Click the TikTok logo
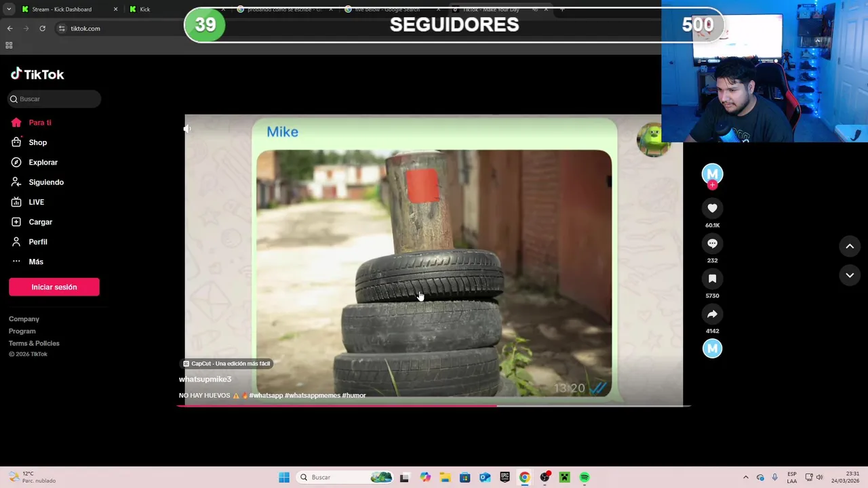Image resolution: width=868 pixels, height=488 pixels. click(37, 75)
